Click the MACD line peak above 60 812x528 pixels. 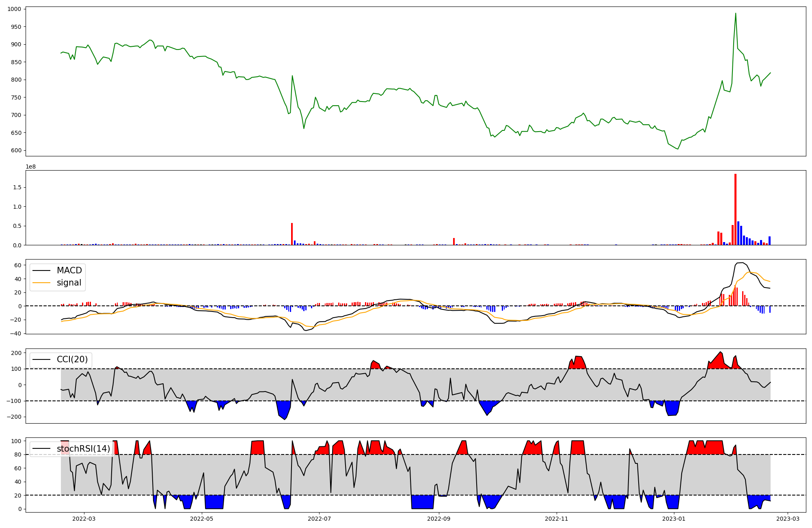click(x=741, y=263)
